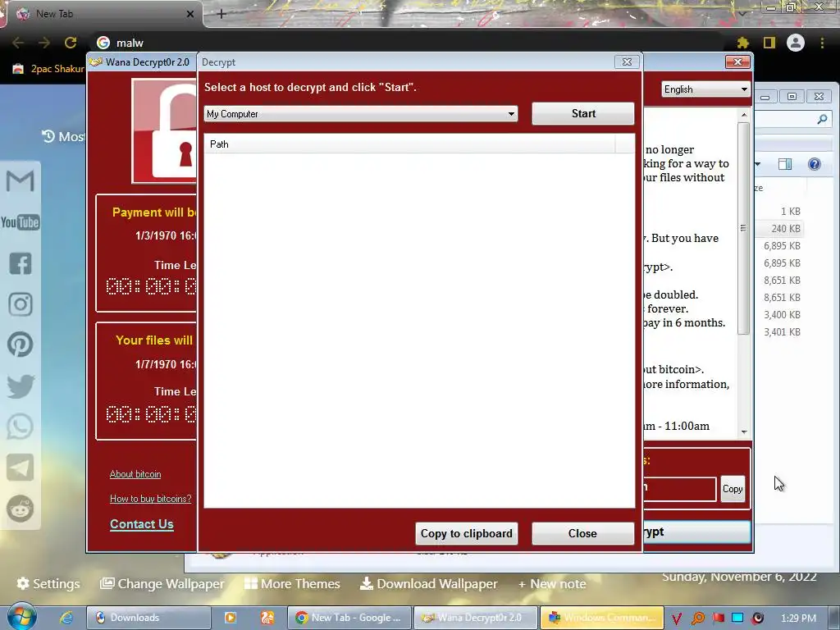Close the New Tab tab
This screenshot has width=840, height=630.
pyautogui.click(x=190, y=14)
